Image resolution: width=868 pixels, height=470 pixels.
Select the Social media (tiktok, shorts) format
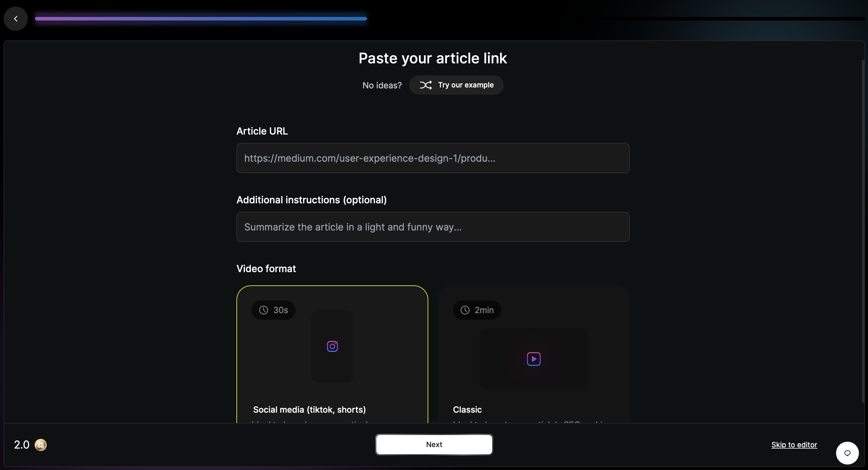(x=332, y=354)
